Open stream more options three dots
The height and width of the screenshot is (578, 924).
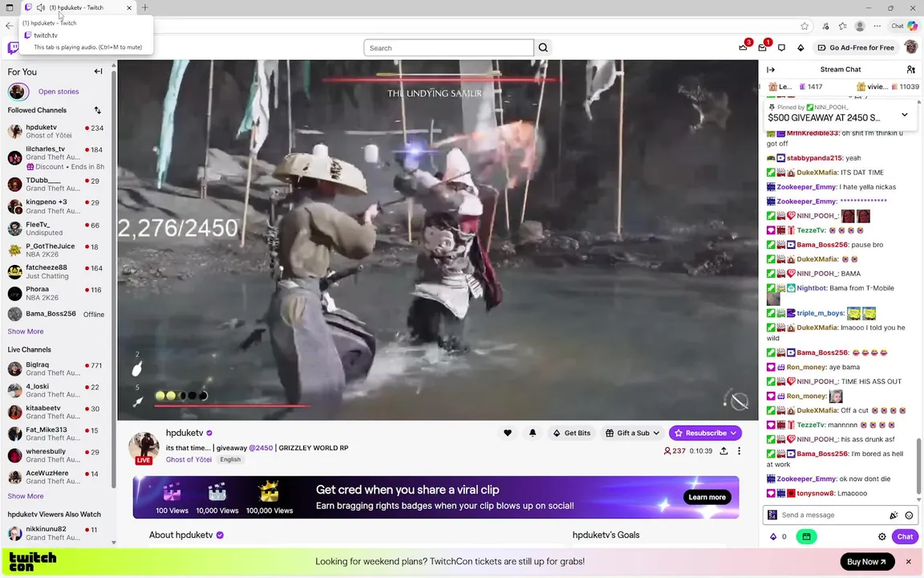739,451
